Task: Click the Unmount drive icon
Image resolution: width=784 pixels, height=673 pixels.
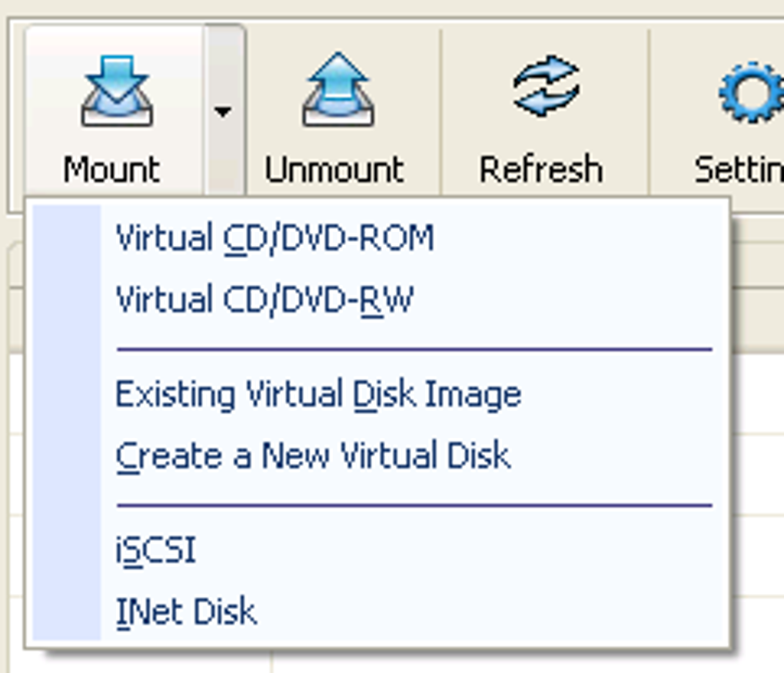Action: pos(337,91)
